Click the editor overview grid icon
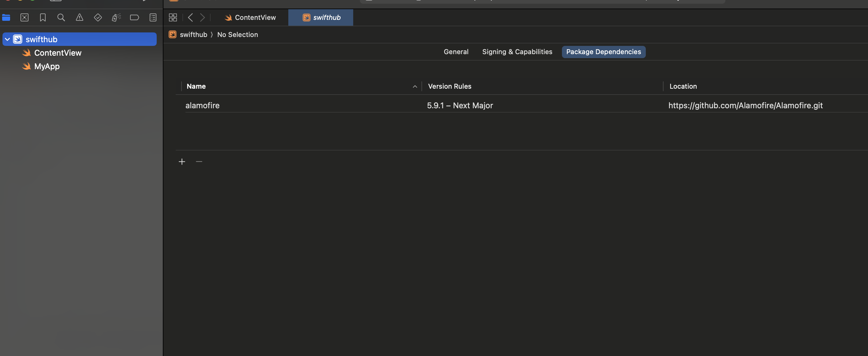Image resolution: width=868 pixels, height=356 pixels. [x=173, y=17]
